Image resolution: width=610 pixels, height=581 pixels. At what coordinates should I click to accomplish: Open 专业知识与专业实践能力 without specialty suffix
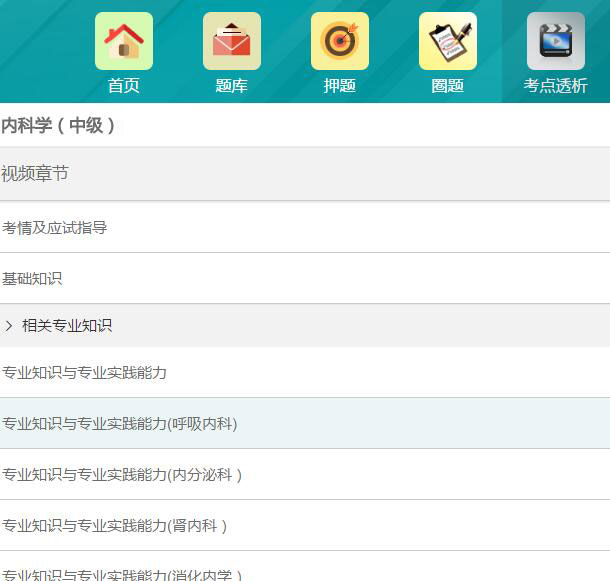click(x=85, y=373)
